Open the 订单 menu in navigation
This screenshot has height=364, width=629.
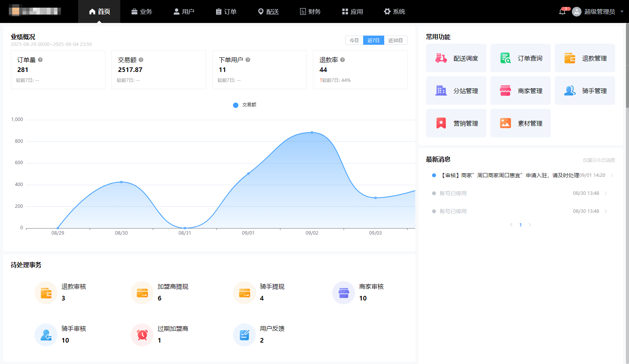(226, 11)
